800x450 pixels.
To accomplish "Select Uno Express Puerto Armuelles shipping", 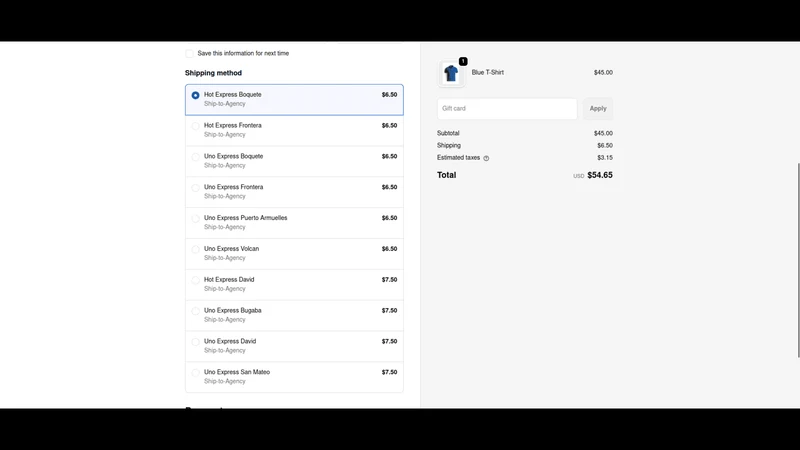I will tap(294, 222).
